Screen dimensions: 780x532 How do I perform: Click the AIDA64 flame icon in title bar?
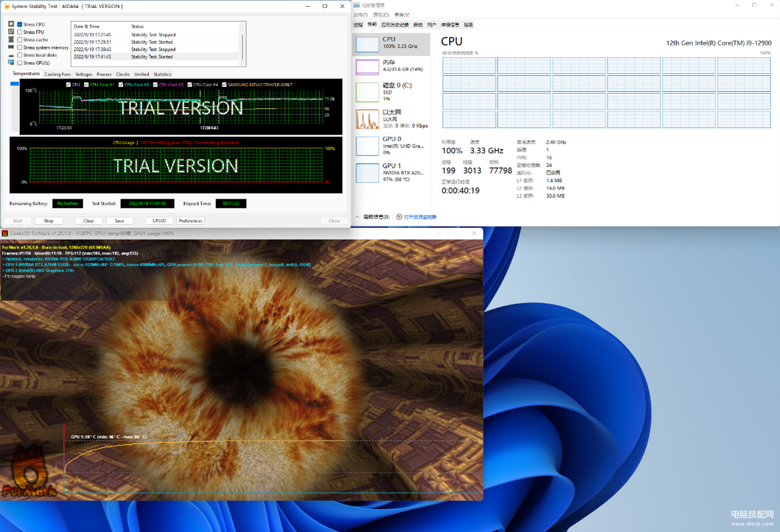pyautogui.click(x=6, y=6)
